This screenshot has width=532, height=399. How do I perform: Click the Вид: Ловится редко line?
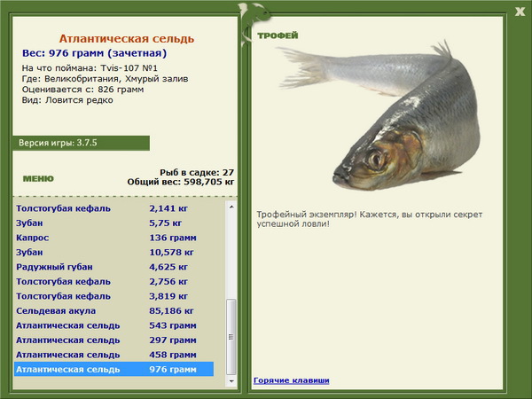(x=67, y=100)
